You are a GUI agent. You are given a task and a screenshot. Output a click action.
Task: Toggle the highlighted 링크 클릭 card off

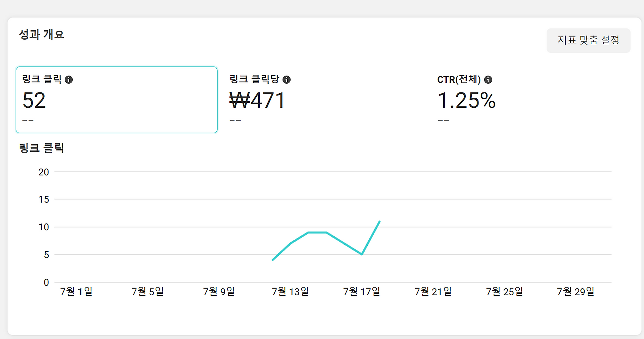(117, 99)
